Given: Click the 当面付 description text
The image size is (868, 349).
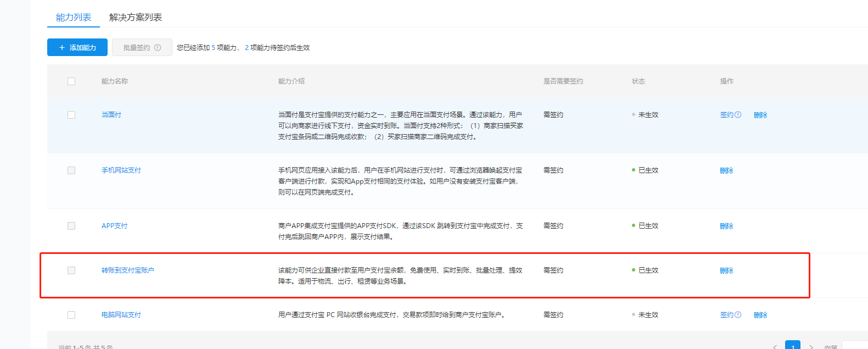Looking at the screenshot, I should 401,126.
